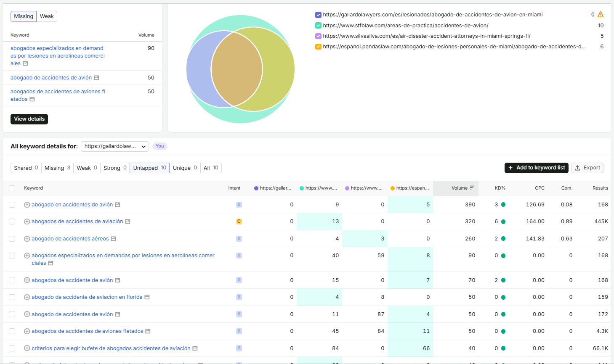
Task: Click plus icon beside 'abogado en accidentes de avión'
Action: tap(27, 205)
